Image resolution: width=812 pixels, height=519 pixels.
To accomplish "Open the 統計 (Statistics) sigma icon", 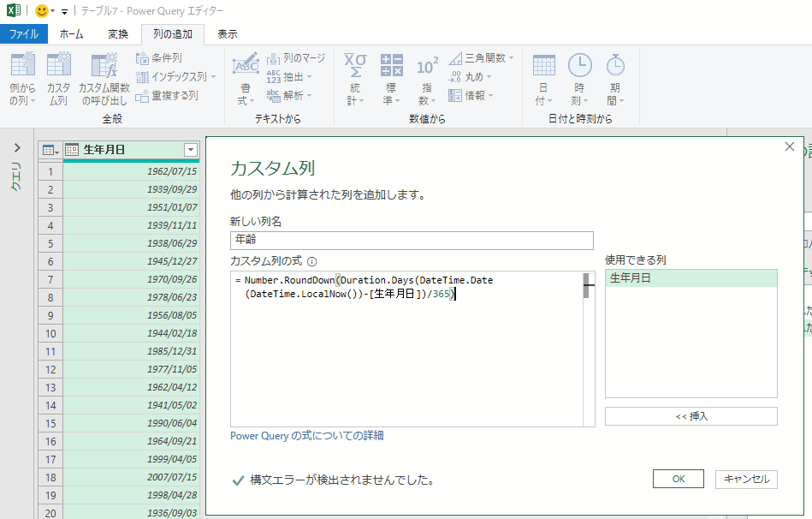I will [x=354, y=67].
